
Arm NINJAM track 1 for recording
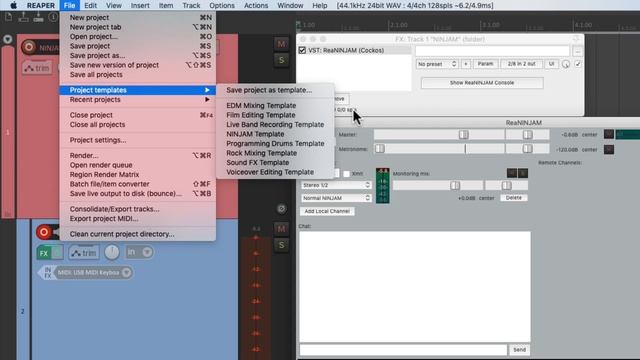coord(29,47)
